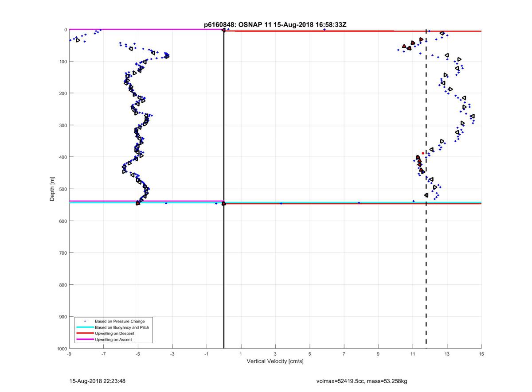532x392 pixels.
Task: Click velocity tick label 15
Action: click(481, 354)
